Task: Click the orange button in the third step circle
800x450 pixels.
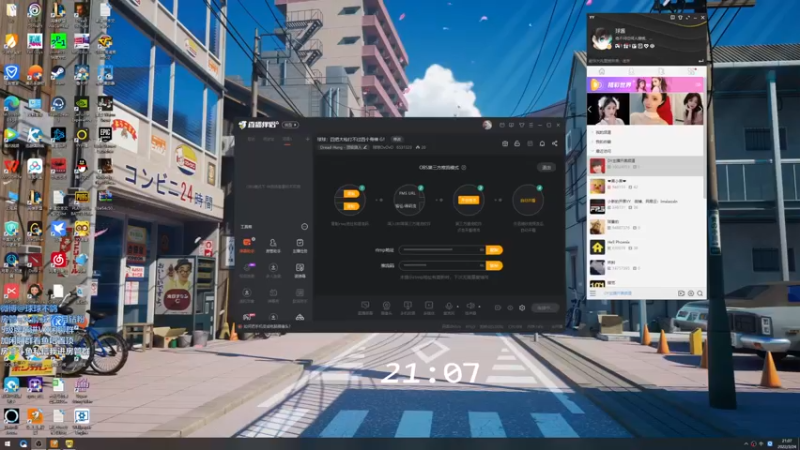Action: pyautogui.click(x=468, y=200)
